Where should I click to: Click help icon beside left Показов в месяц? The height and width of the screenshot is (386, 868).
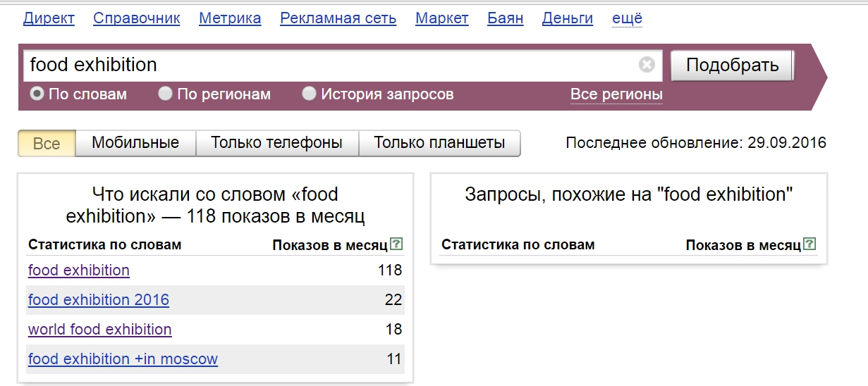click(x=396, y=244)
